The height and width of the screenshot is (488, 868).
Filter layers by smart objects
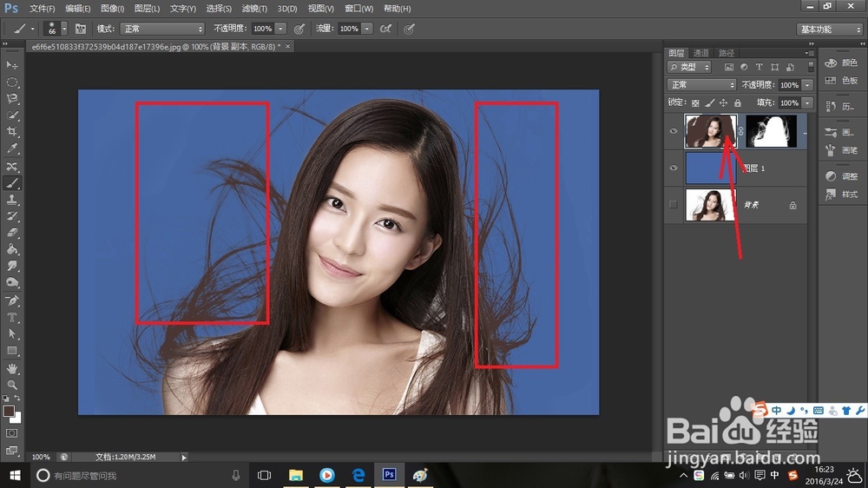pos(790,67)
